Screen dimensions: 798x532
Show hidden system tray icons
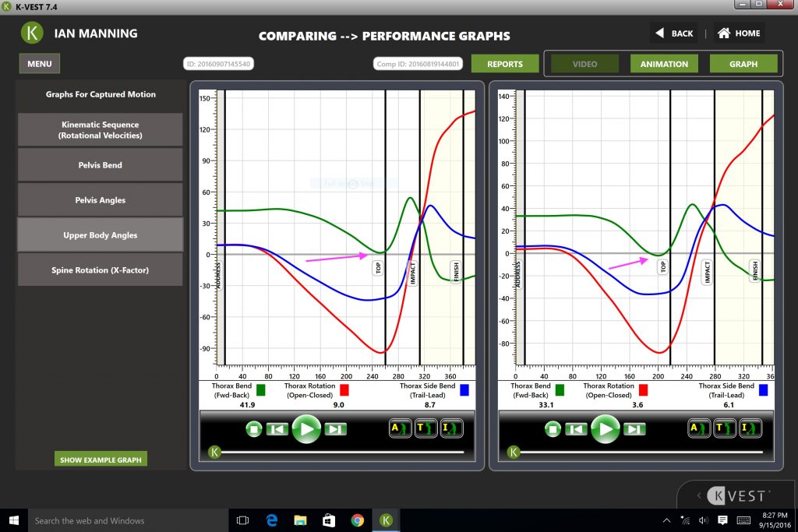[x=666, y=520]
